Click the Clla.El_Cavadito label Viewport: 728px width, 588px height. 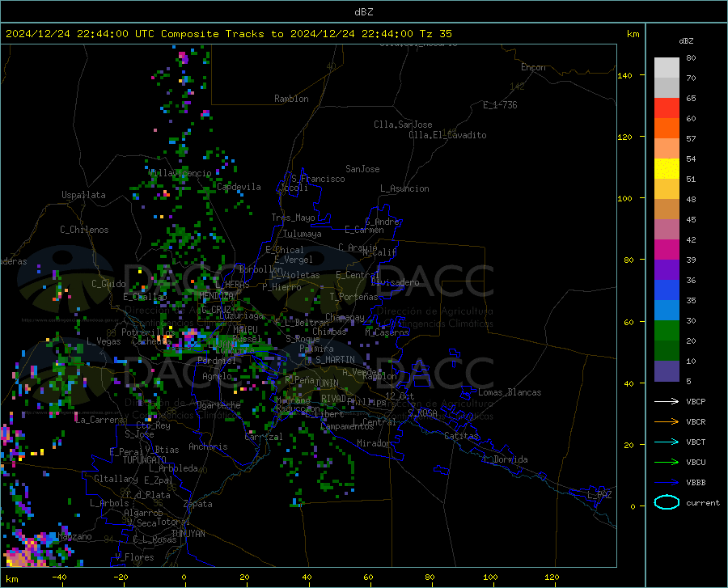pyautogui.click(x=447, y=135)
